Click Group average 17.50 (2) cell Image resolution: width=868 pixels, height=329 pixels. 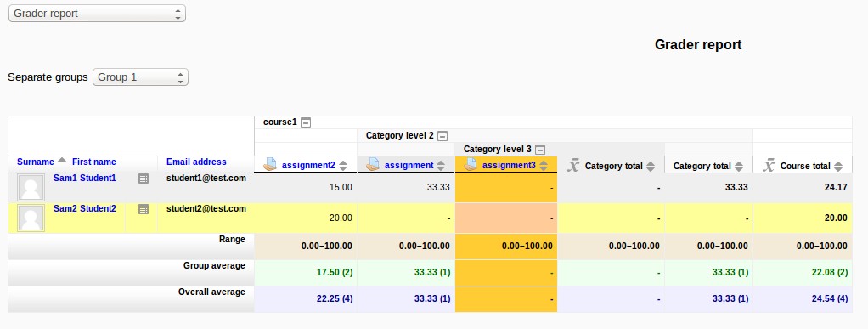[x=306, y=273]
